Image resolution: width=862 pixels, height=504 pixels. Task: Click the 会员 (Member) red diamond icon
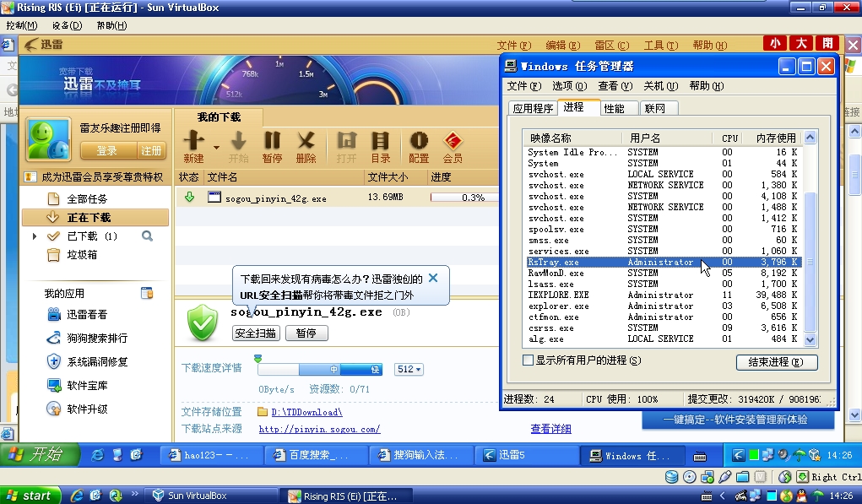(x=453, y=146)
